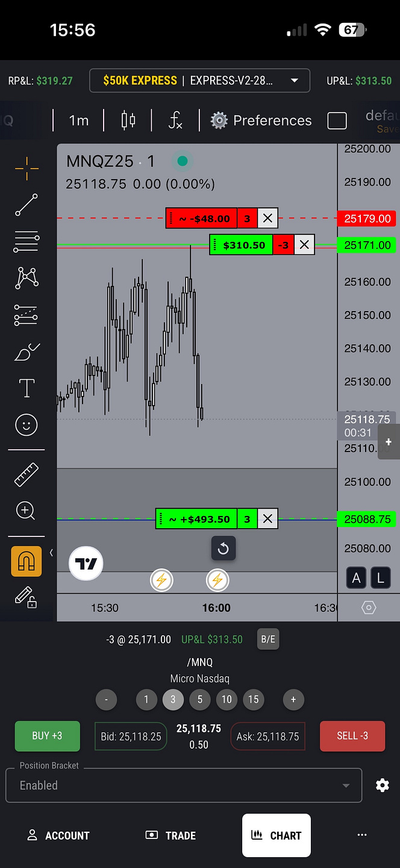400x868 pixels.
Task: Select quantity 5 contracts
Action: pos(200,700)
